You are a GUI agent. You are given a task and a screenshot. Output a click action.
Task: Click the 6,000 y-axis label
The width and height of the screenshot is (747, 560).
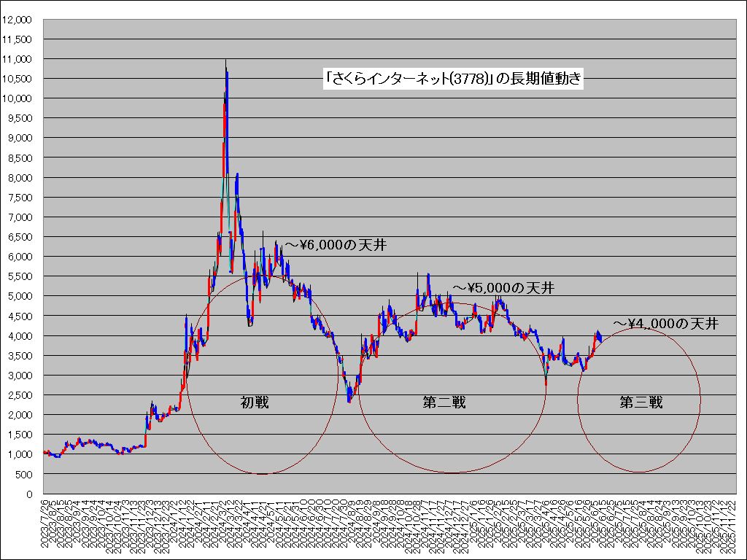(x=20, y=257)
